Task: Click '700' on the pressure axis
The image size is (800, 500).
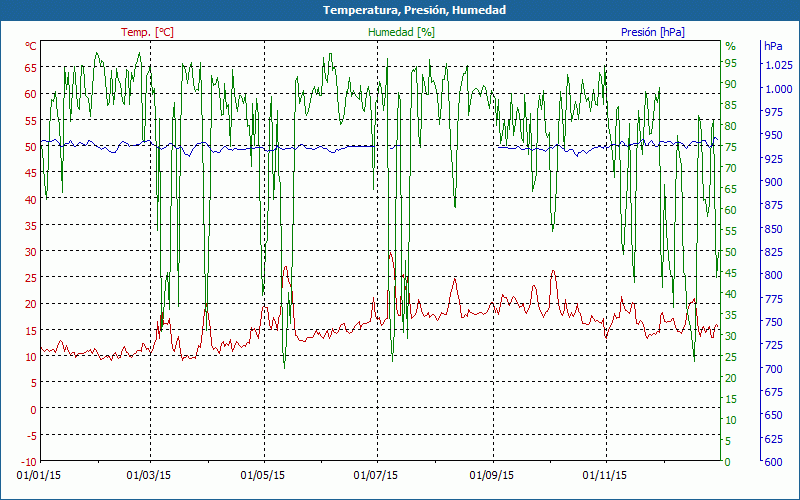Action: click(x=774, y=369)
